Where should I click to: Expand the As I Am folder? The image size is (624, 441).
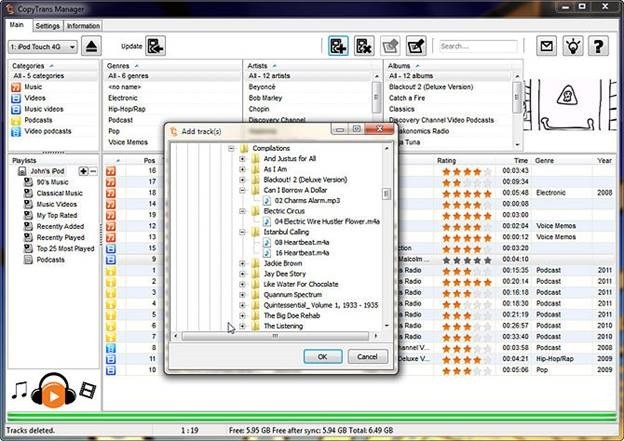click(242, 169)
